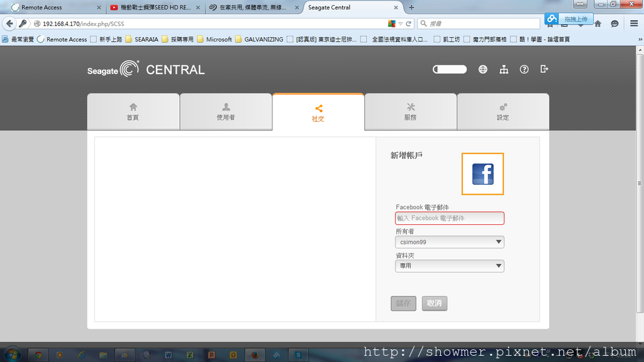Open a new browser tab
The width and height of the screenshot is (644, 362).
[411, 8]
